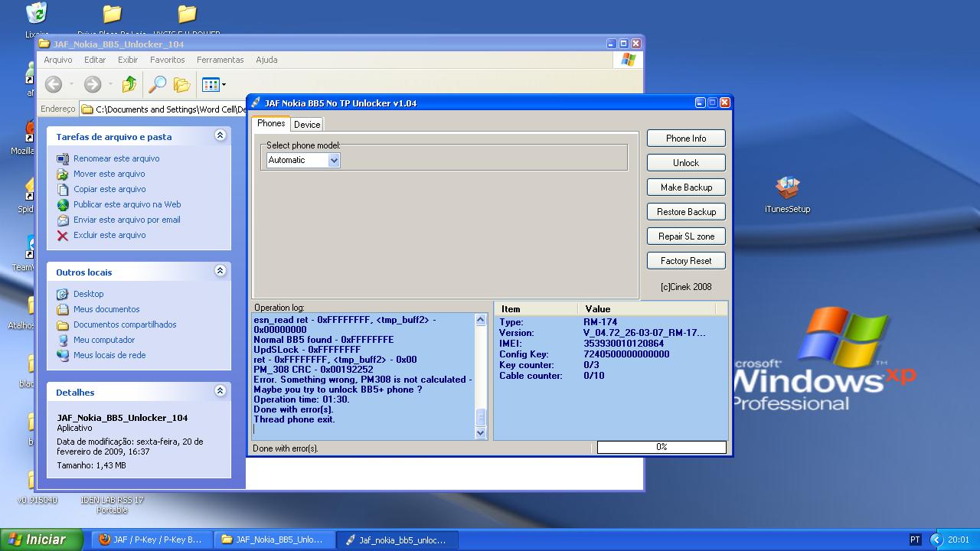Viewport: 980px width, 551px height.
Task: Select the IMEI value 353930010120864
Action: 624,344
